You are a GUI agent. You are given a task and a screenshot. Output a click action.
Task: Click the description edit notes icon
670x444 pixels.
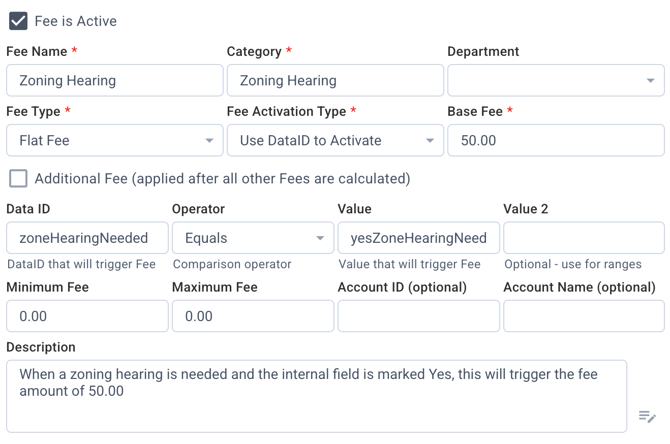[x=647, y=416]
